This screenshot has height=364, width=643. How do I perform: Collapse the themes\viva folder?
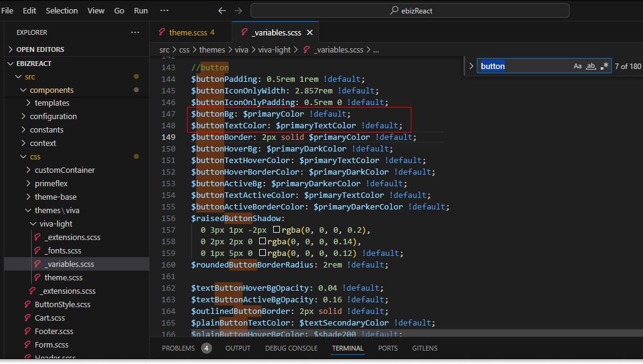[28, 210]
